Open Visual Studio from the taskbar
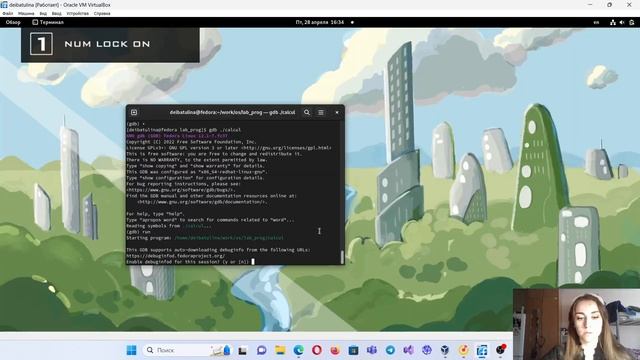640x360 pixels. pos(408,350)
